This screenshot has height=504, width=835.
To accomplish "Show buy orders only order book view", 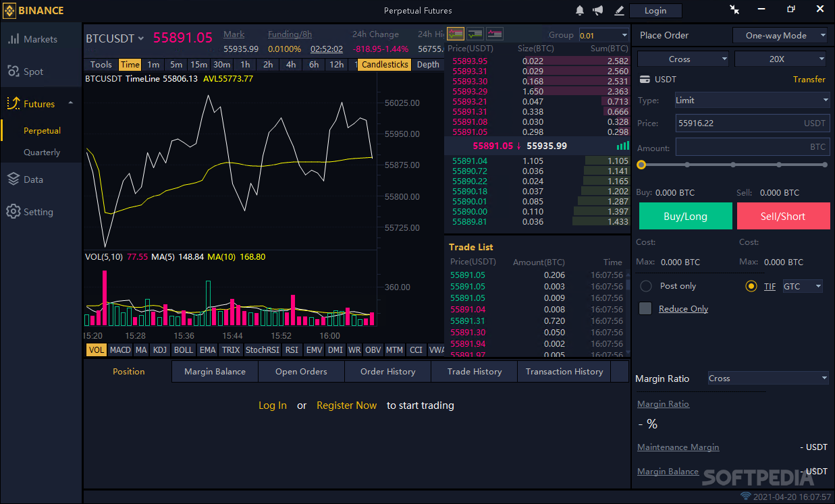I will coord(475,34).
